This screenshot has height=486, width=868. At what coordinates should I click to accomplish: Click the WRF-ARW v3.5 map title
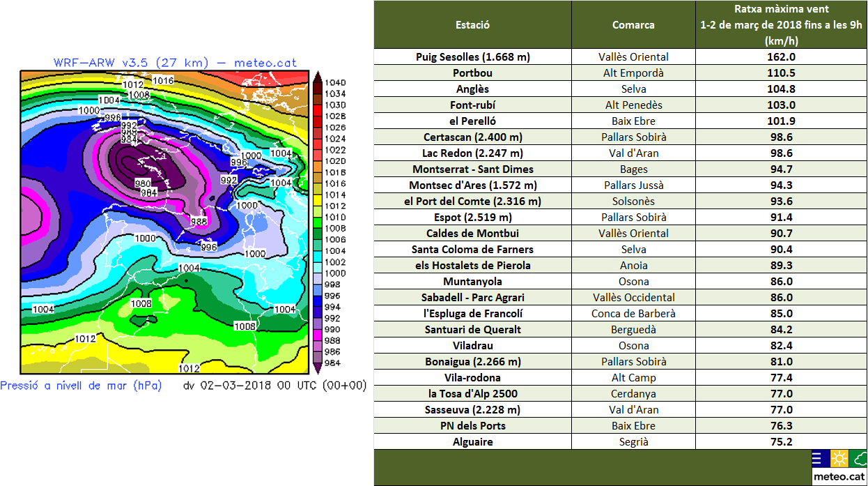pos(175,63)
